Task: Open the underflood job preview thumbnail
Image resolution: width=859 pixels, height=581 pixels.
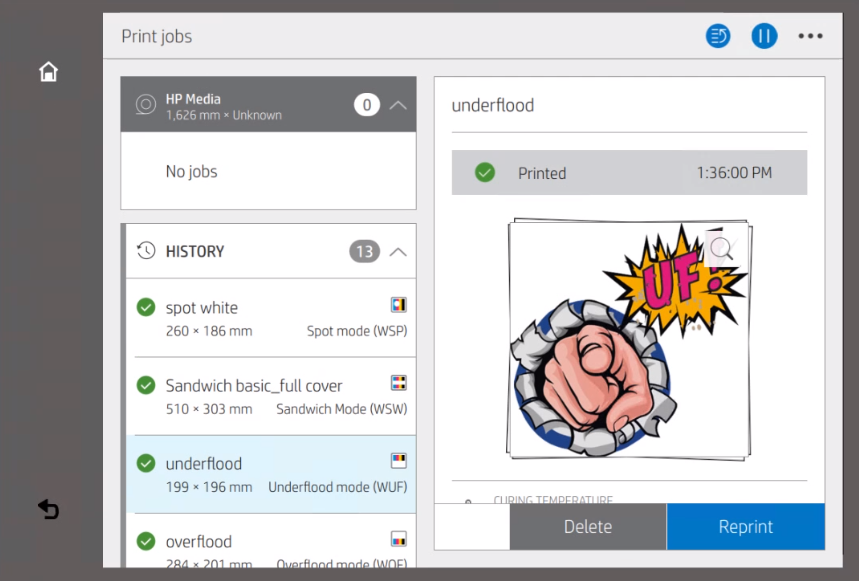Action: [629, 340]
